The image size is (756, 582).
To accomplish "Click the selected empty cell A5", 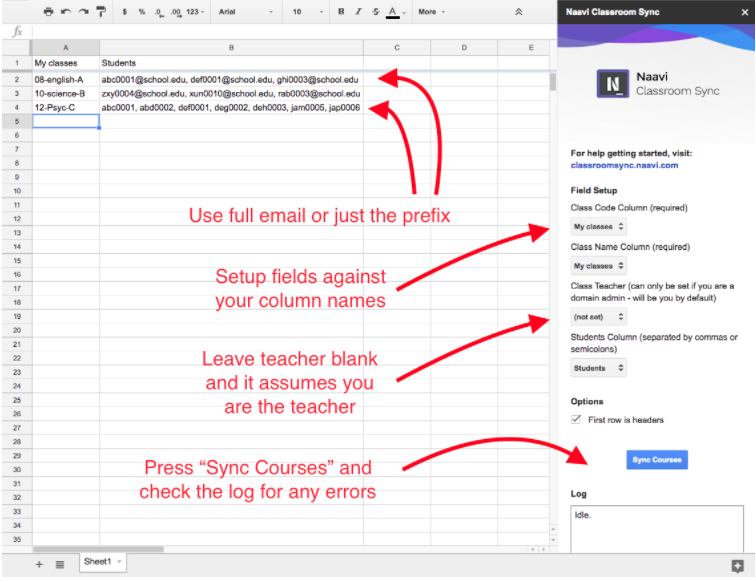I will coord(66,122).
